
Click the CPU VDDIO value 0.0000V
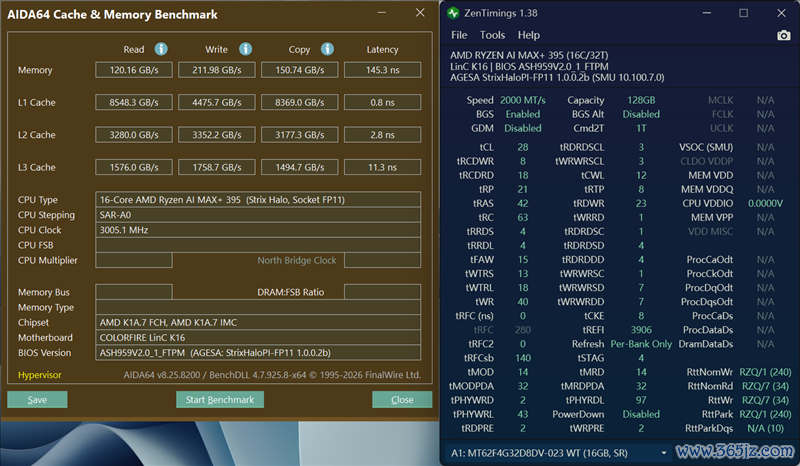(765, 203)
